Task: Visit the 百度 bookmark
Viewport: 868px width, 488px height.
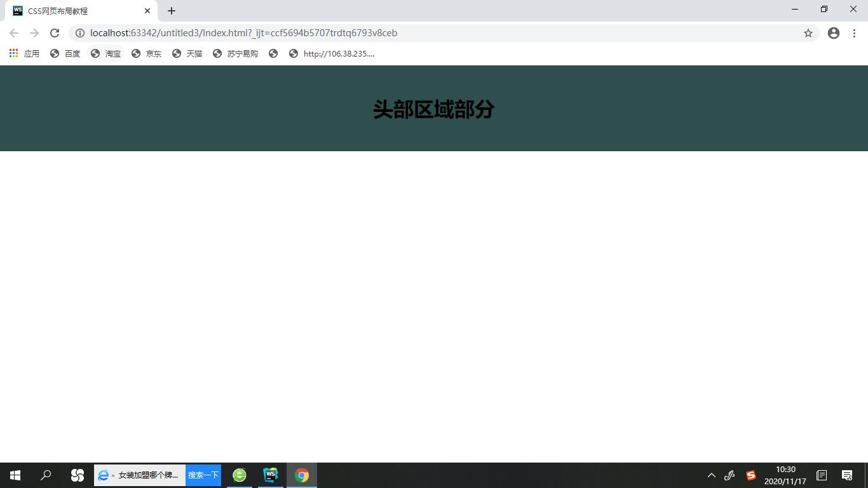Action: click(x=65, y=53)
